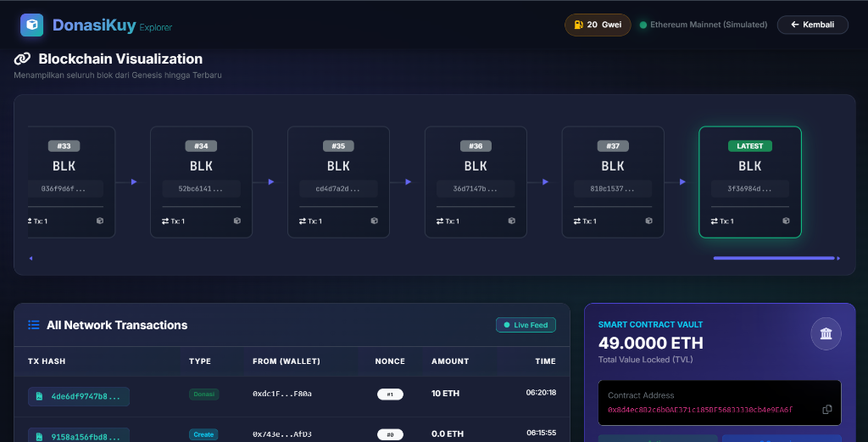
Task: Click cube icon on block #37
Action: tap(648, 221)
